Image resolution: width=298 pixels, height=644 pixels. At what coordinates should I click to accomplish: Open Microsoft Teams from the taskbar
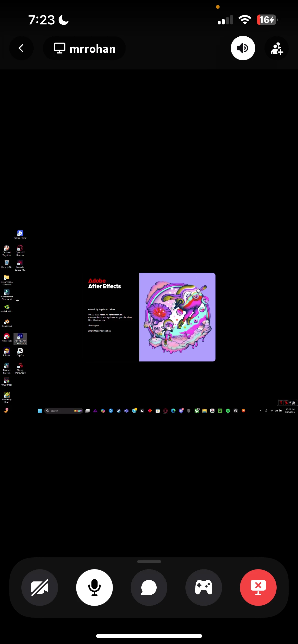[x=126, y=411]
